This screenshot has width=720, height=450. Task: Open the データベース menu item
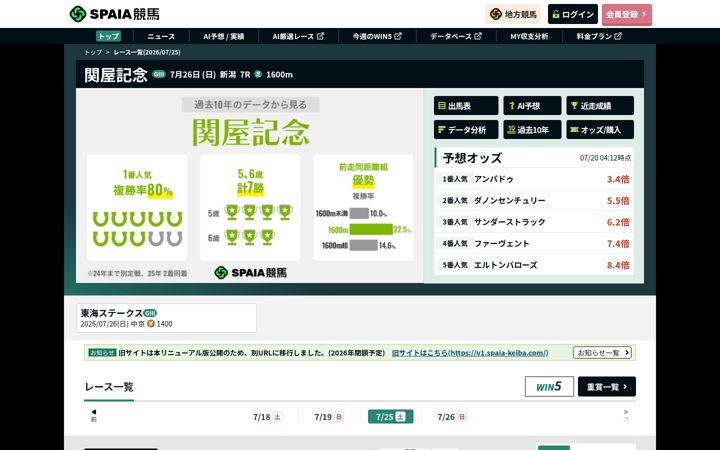[x=456, y=36]
